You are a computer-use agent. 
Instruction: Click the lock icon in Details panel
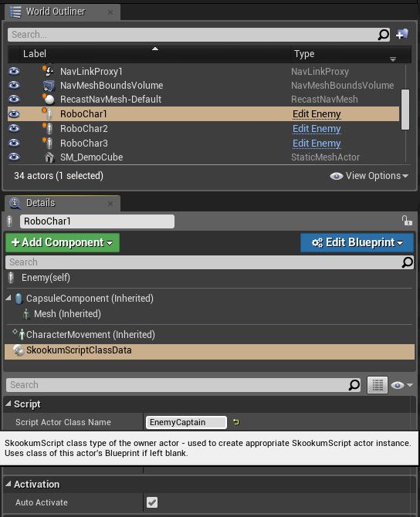407,221
